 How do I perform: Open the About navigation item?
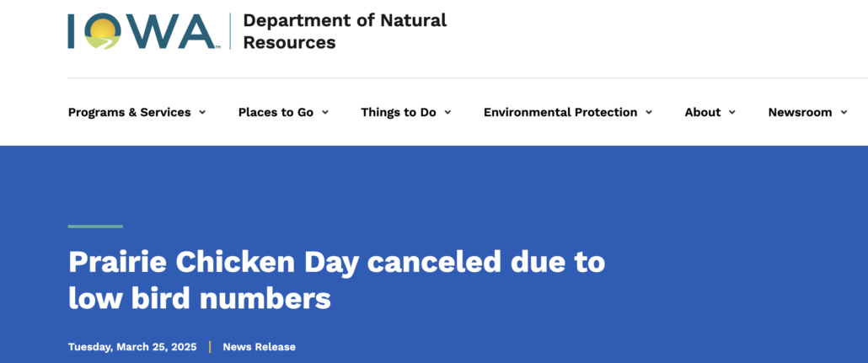tap(703, 112)
